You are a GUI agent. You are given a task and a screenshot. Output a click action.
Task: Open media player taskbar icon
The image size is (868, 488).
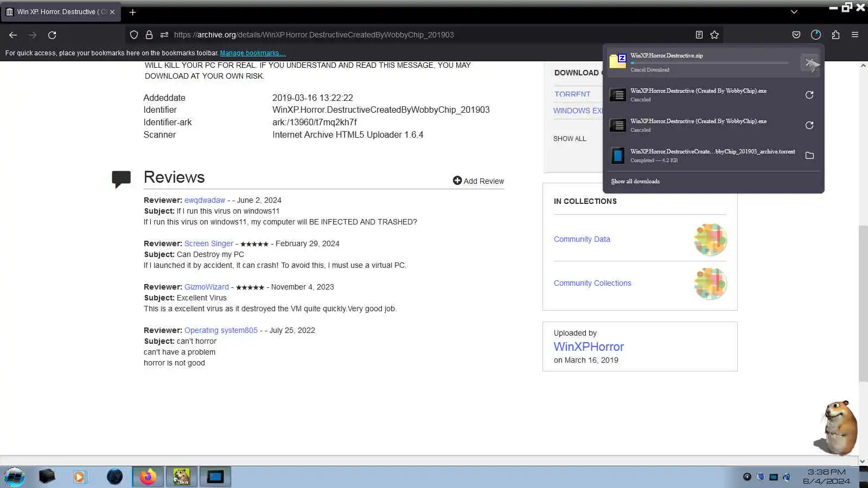coord(79,477)
